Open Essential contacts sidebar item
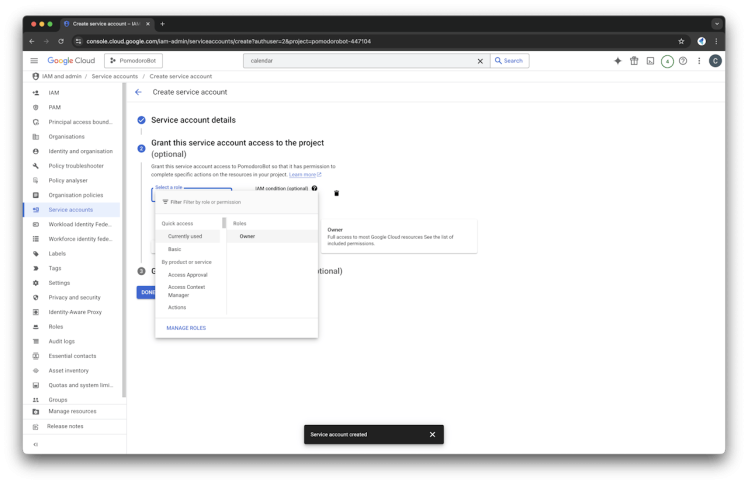The image size is (748, 484). coord(72,356)
